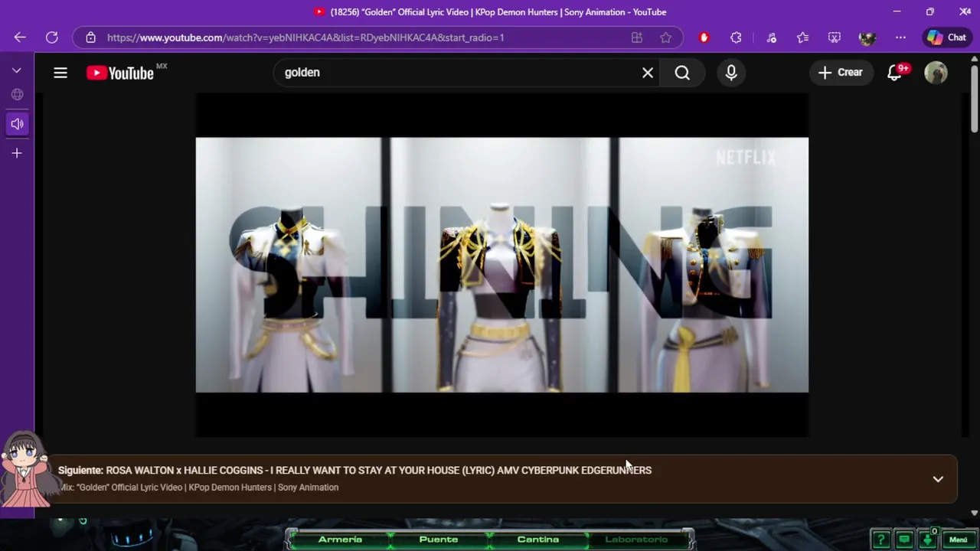Screen dimensions: 980x551
Task: Open the Laboratorio tab in game bar
Action: (x=636, y=540)
